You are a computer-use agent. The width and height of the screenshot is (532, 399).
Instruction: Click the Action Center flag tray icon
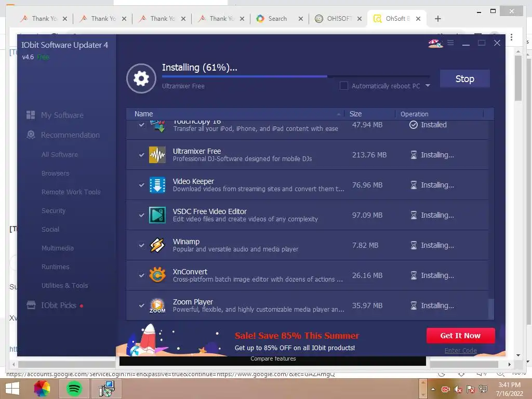471,389
